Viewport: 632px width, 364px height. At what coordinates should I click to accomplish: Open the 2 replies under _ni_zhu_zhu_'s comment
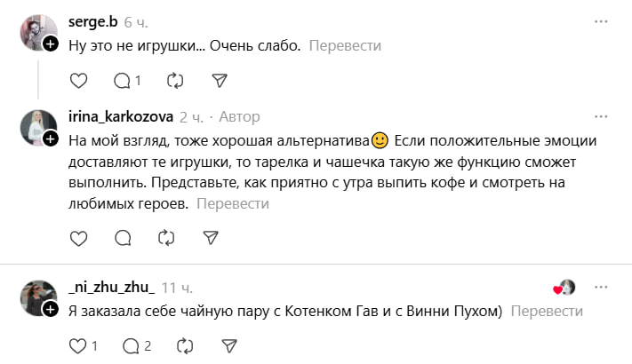pyautogui.click(x=136, y=344)
